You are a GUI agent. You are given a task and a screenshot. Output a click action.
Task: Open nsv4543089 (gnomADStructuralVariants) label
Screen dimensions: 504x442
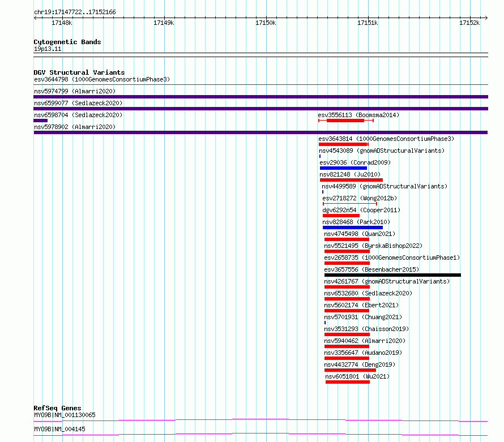tap(382, 151)
